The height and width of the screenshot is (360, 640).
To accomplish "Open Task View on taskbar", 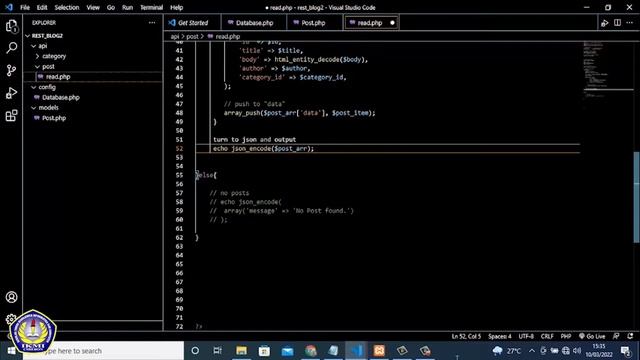I will [218, 351].
